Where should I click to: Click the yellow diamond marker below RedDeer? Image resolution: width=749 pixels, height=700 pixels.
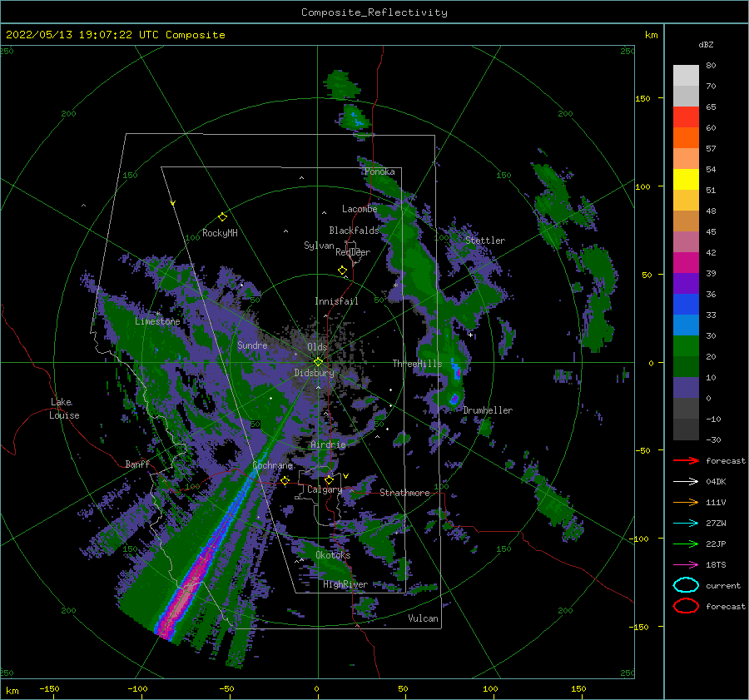[342, 271]
